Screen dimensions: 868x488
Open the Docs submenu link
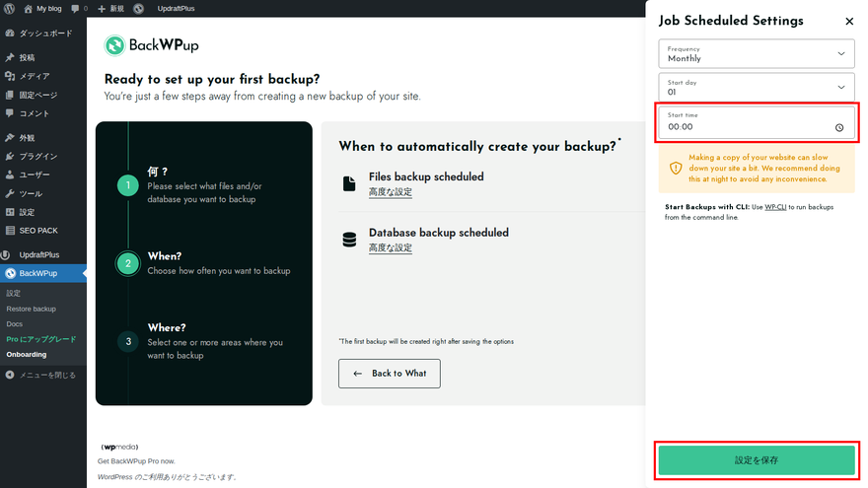[15, 324]
